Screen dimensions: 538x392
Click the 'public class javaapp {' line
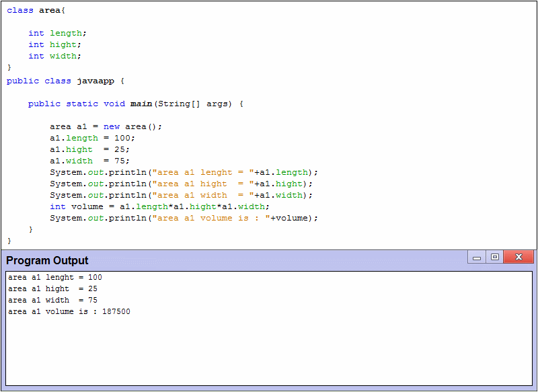coord(65,81)
